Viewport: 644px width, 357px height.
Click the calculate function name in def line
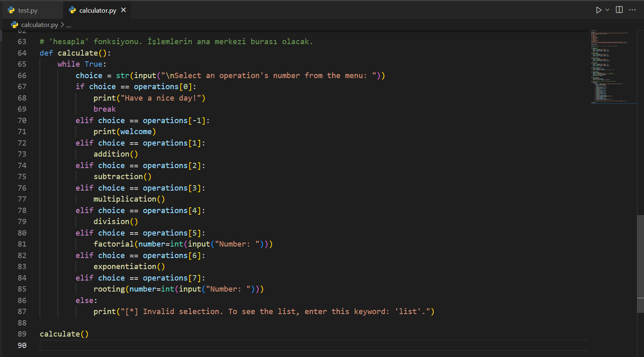[78, 53]
